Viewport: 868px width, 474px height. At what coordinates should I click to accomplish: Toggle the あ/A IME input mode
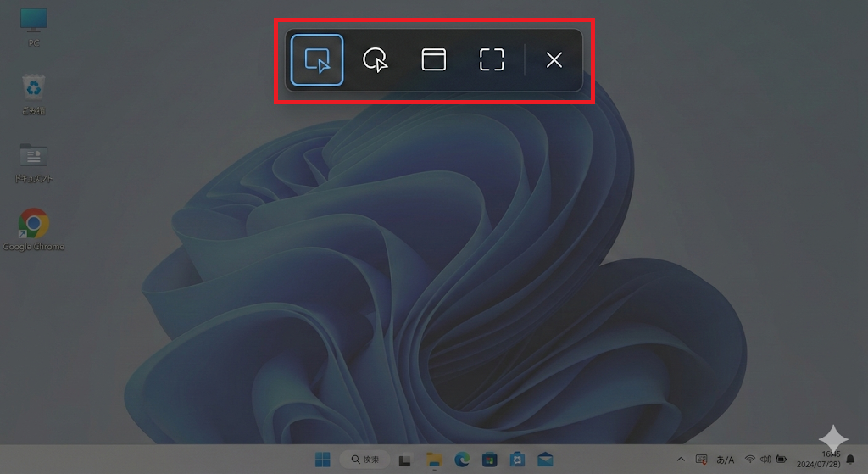click(726, 460)
